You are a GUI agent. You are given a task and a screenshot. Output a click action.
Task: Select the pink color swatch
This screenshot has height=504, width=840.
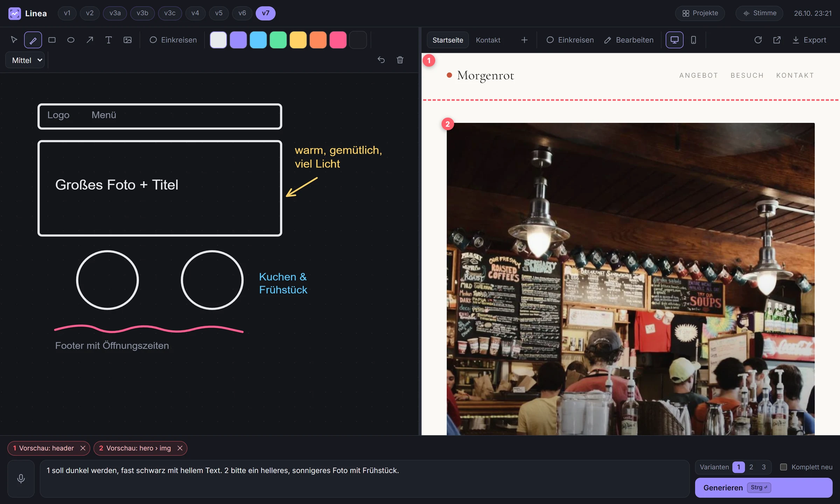pyautogui.click(x=338, y=40)
